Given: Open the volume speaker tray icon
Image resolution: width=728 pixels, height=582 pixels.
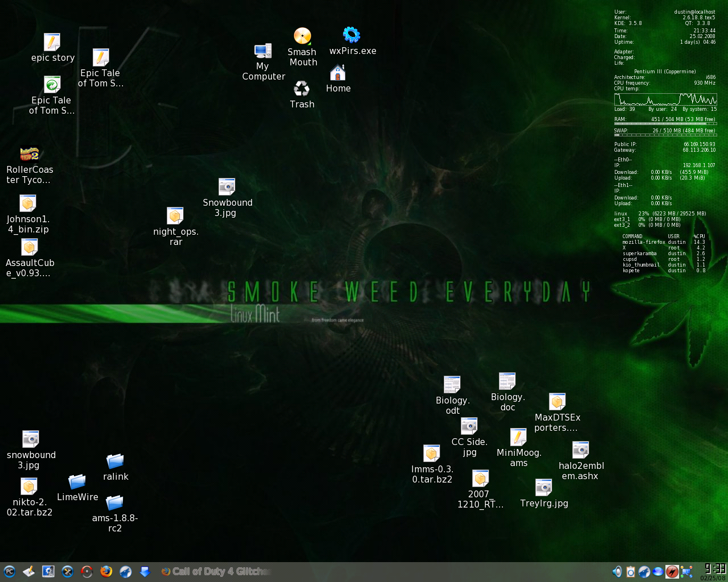Looking at the screenshot, I should click(x=617, y=572).
